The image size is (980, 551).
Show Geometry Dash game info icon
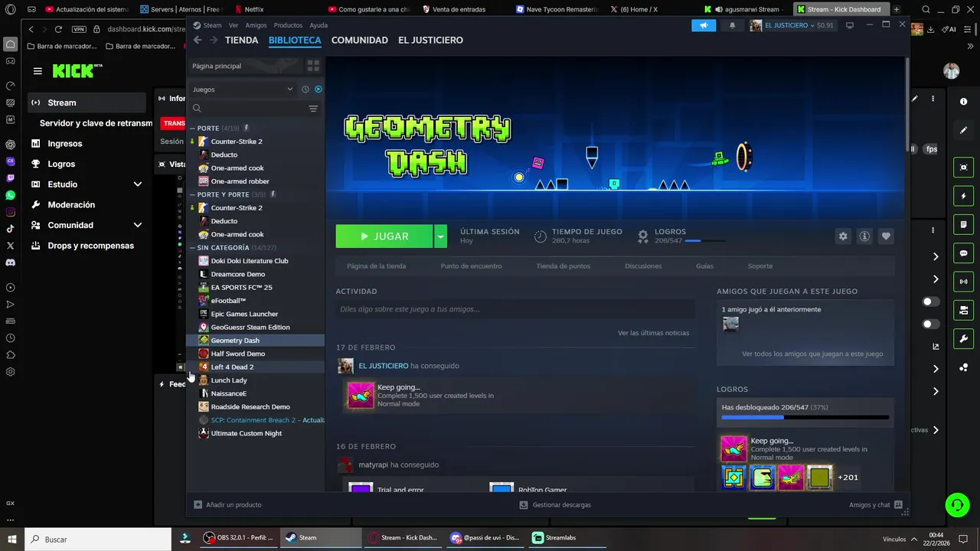[x=864, y=236]
